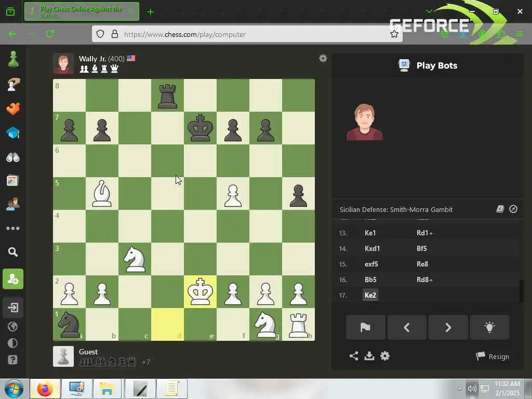Select move 15 exf5 in move list
This screenshot has width=532, height=399.
coord(371,264)
